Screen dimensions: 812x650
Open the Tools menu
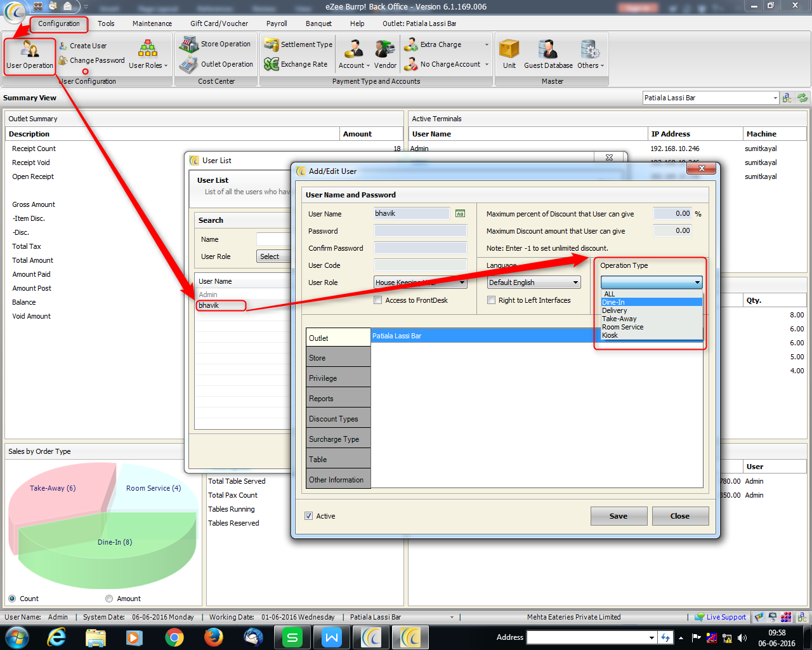click(106, 23)
